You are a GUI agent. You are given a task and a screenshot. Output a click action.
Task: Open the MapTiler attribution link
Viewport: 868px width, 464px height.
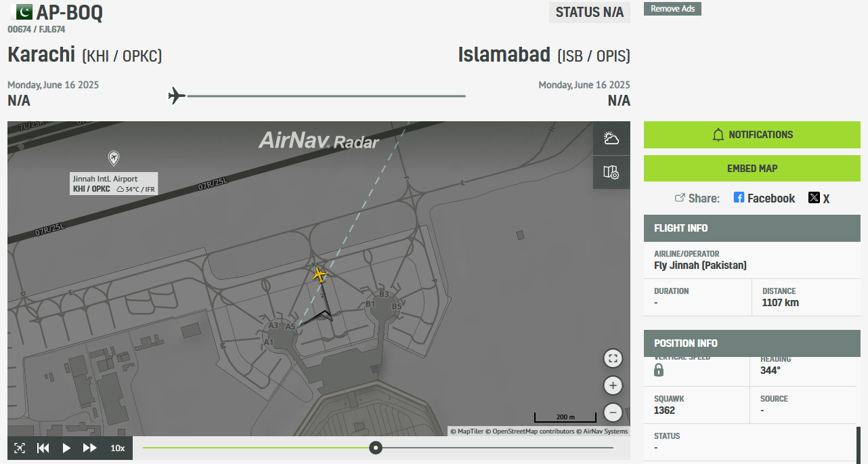467,431
